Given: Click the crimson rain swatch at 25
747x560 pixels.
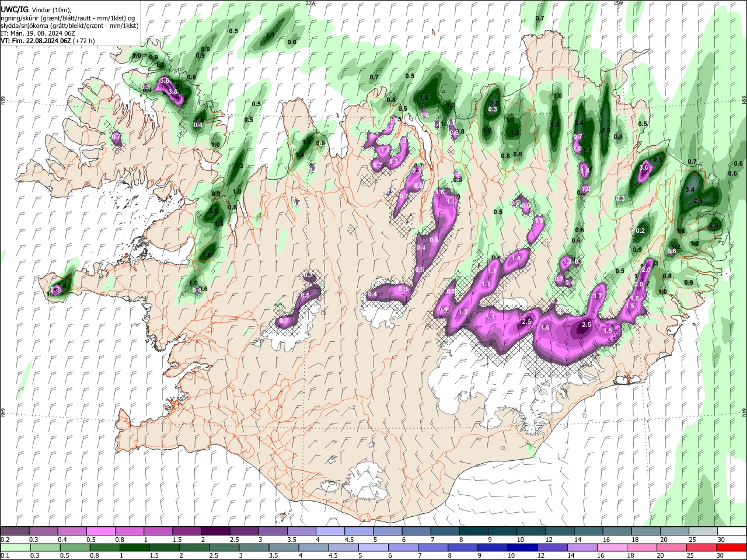Looking at the screenshot, I should tap(701, 547).
